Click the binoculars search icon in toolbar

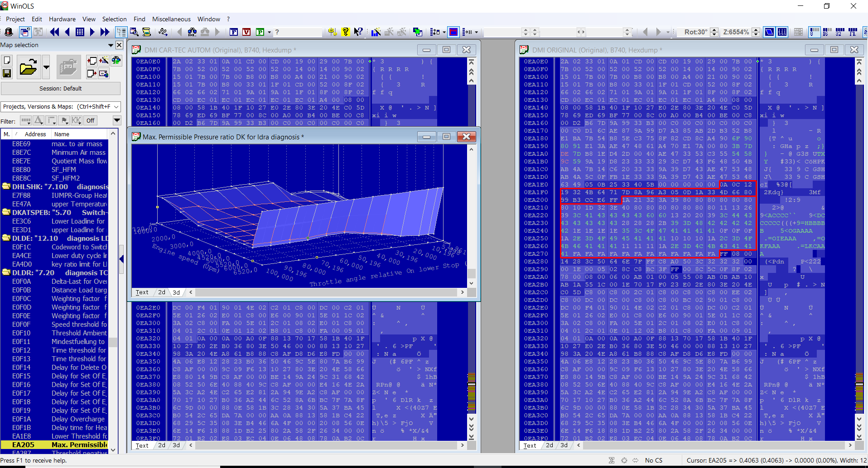point(192,32)
